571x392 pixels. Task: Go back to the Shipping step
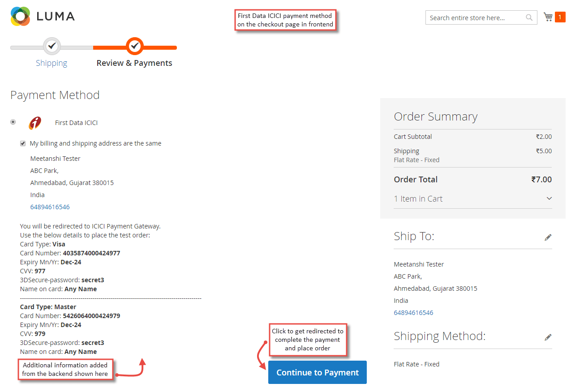[x=52, y=63]
